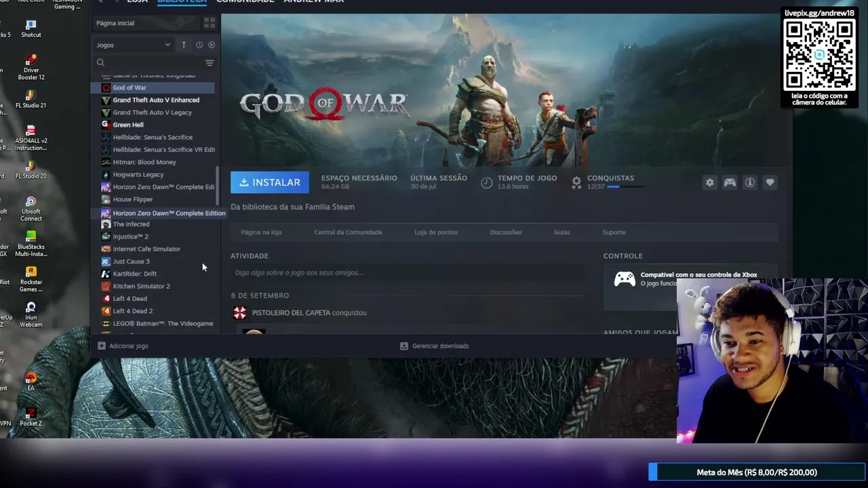Click Adicionar jogo at bottom
Screen dimensions: 868x488
coord(123,346)
